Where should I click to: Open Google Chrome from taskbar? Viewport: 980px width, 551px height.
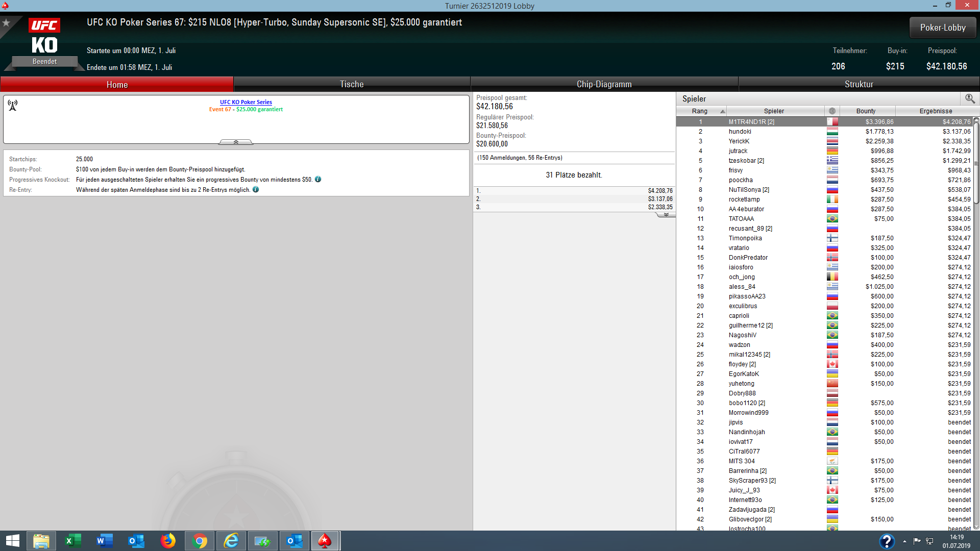[x=200, y=541]
